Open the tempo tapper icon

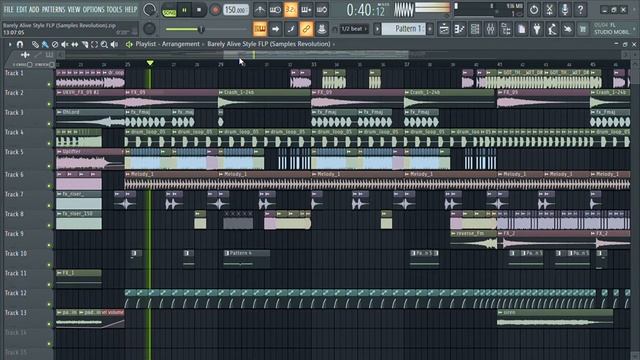[552, 29]
